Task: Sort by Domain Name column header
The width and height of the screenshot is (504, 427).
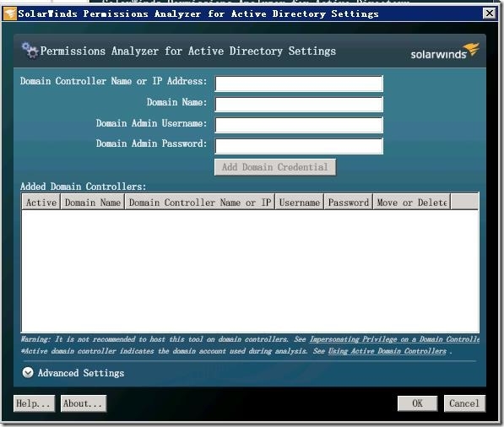Action: tap(93, 202)
